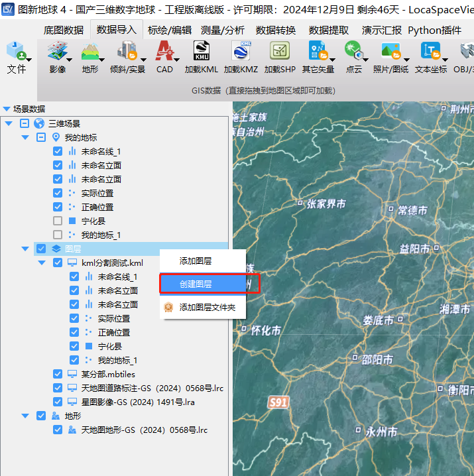This screenshot has height=476, width=474.
Task: Choose 添加图层 from context menu
Action: click(x=203, y=261)
